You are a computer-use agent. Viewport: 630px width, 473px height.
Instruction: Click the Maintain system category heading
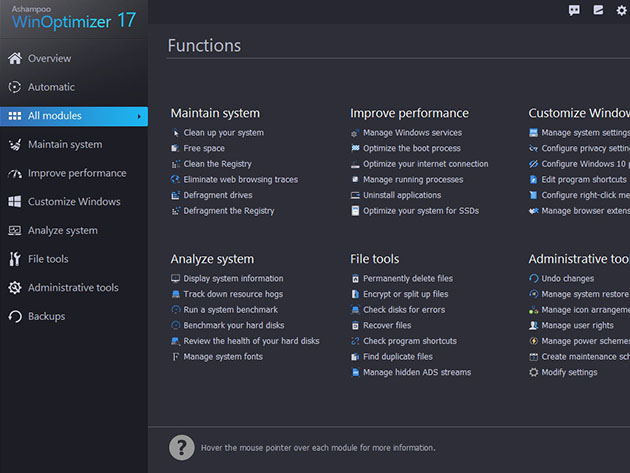[215, 113]
